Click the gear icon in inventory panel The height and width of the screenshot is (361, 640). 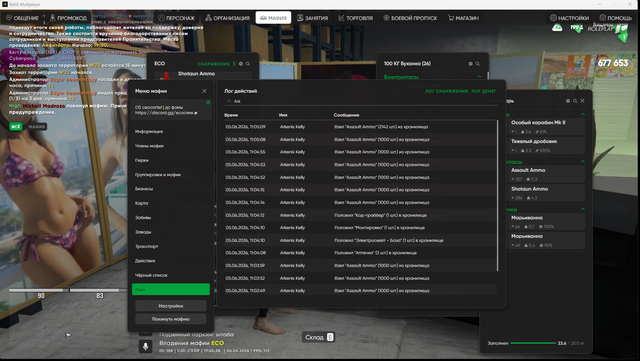coord(568,101)
